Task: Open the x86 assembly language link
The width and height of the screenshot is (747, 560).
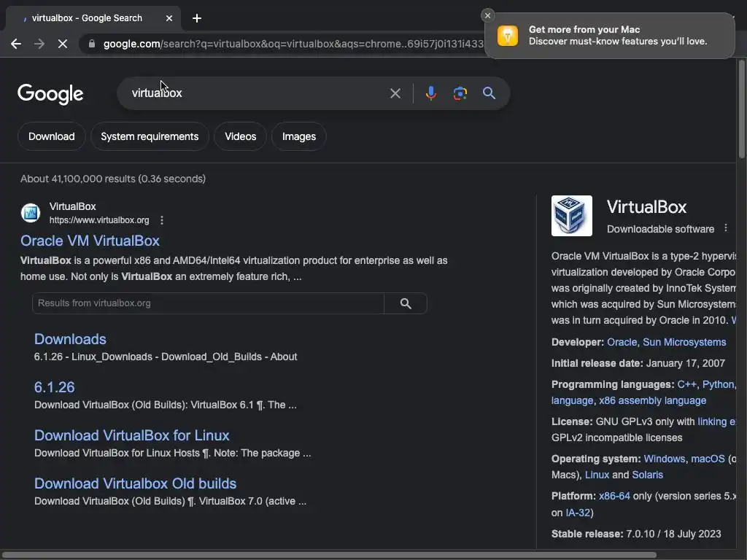Action: (652, 401)
